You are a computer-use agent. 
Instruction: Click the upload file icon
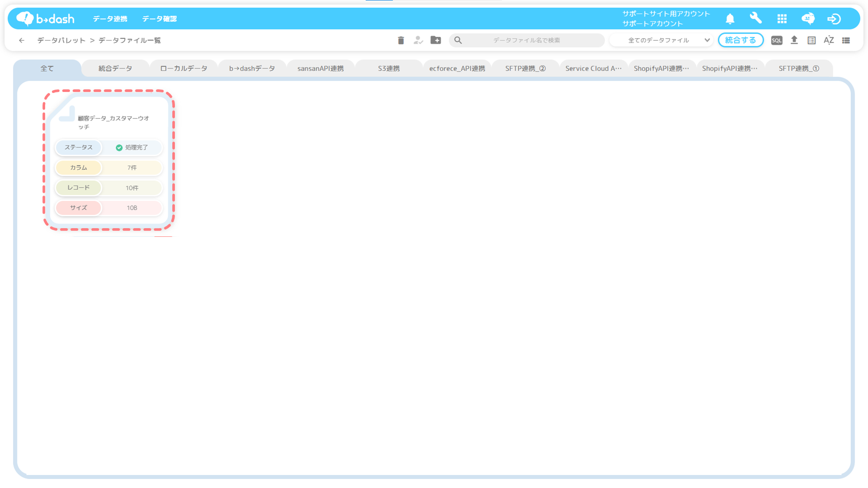[x=794, y=40]
